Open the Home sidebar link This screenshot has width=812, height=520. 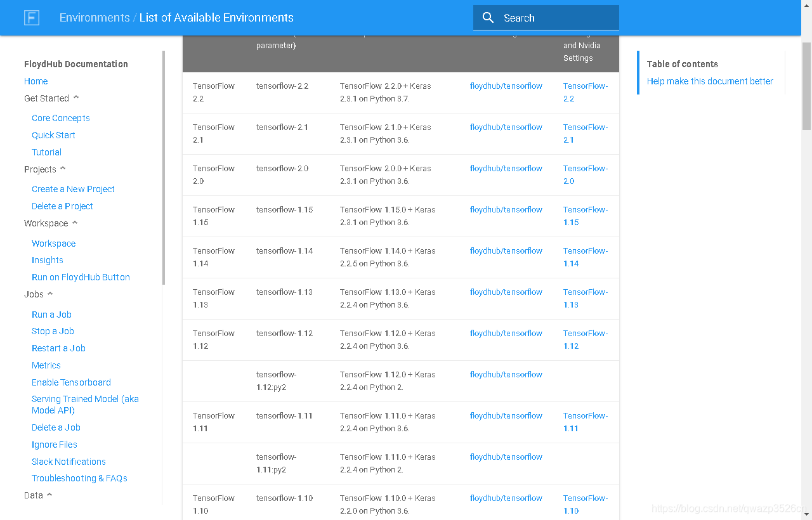[x=36, y=81]
